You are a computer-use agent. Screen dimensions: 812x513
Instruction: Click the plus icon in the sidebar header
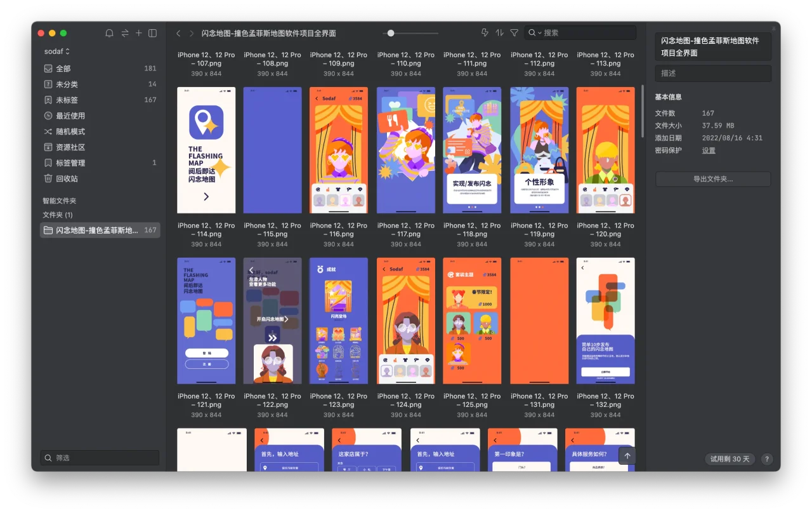coord(139,33)
